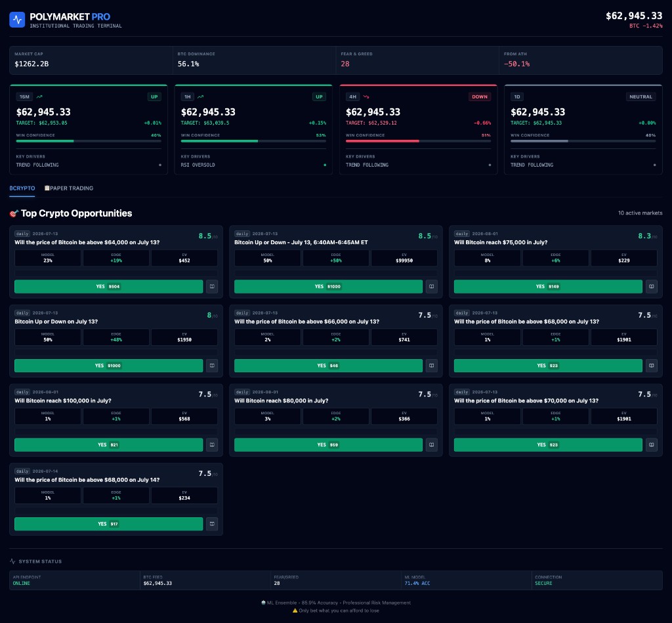The width and height of the screenshot is (672, 623).
Task: Click the +50% edge value on the 6:40AM-6:45AM ET card
Action: (336, 261)
